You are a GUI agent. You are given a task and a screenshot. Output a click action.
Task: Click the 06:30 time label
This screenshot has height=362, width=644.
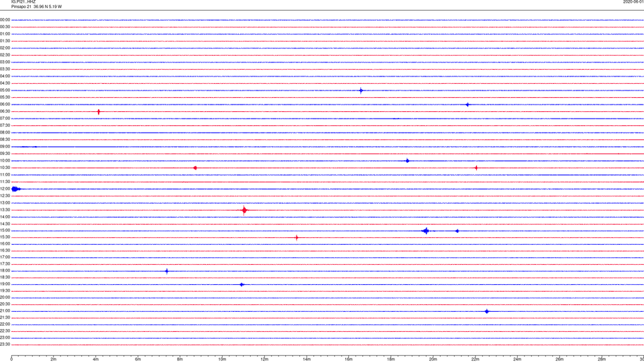(5, 111)
